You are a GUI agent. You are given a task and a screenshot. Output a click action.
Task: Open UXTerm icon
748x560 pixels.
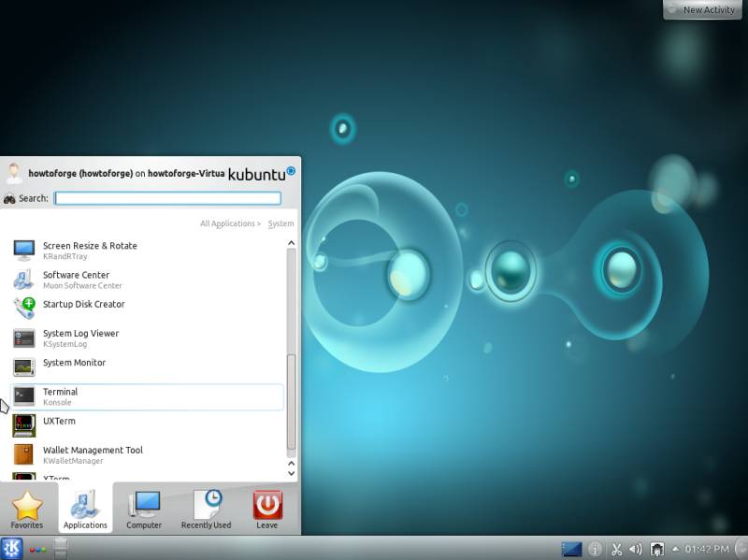tap(24, 425)
